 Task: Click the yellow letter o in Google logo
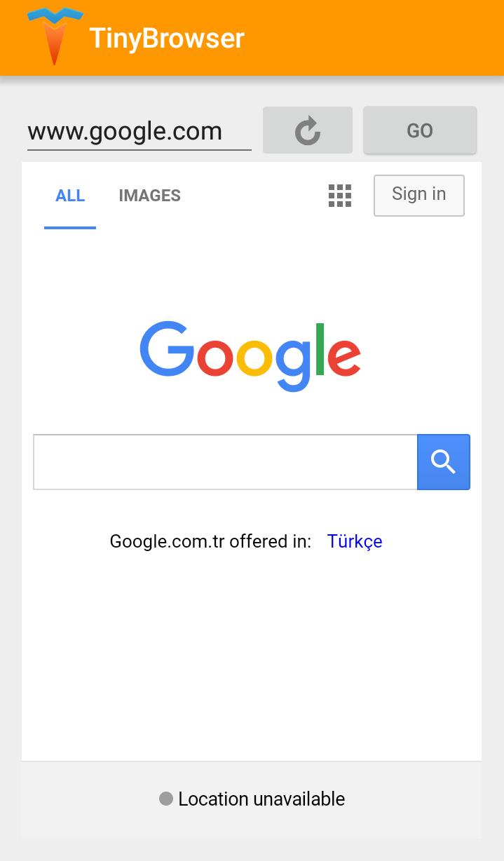[254, 357]
